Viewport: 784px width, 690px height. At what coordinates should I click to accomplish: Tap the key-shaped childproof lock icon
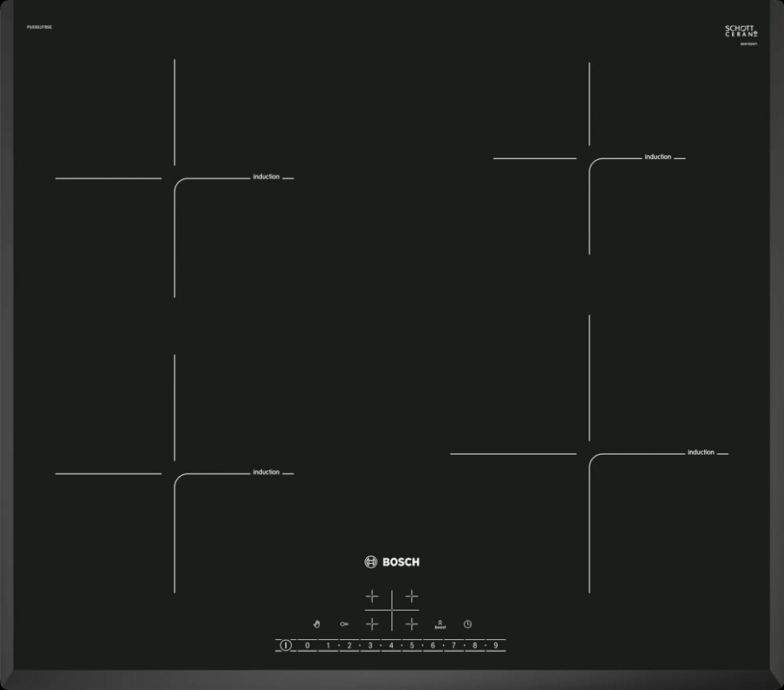[344, 624]
